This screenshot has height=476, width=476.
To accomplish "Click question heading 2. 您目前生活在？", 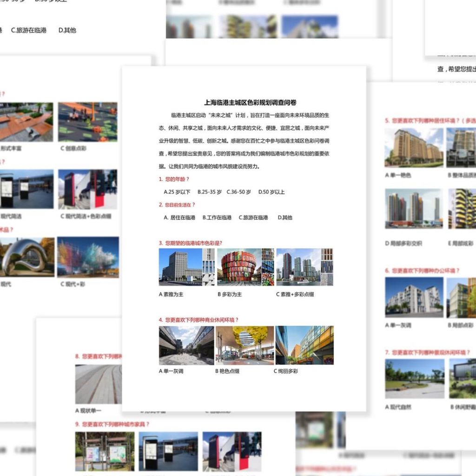I will click(x=177, y=205).
